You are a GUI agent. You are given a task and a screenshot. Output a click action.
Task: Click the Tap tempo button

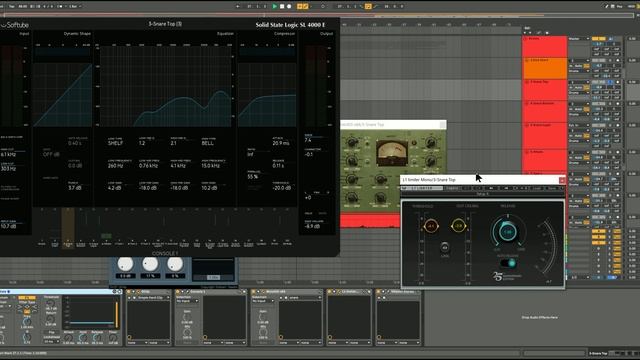11,6
